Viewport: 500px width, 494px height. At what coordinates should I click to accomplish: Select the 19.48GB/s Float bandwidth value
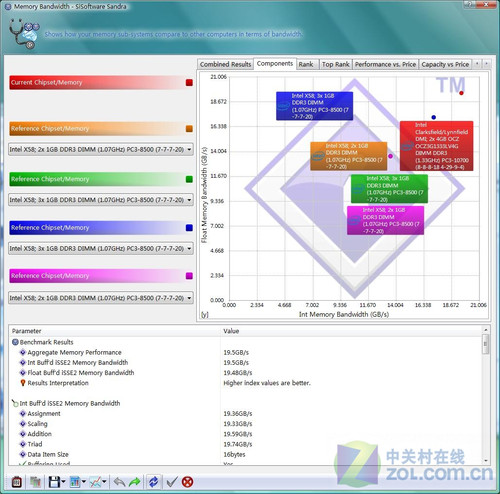[x=238, y=373]
